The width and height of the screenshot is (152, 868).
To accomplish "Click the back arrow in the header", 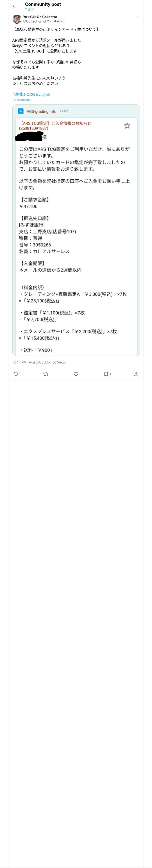I will coord(14,6).
